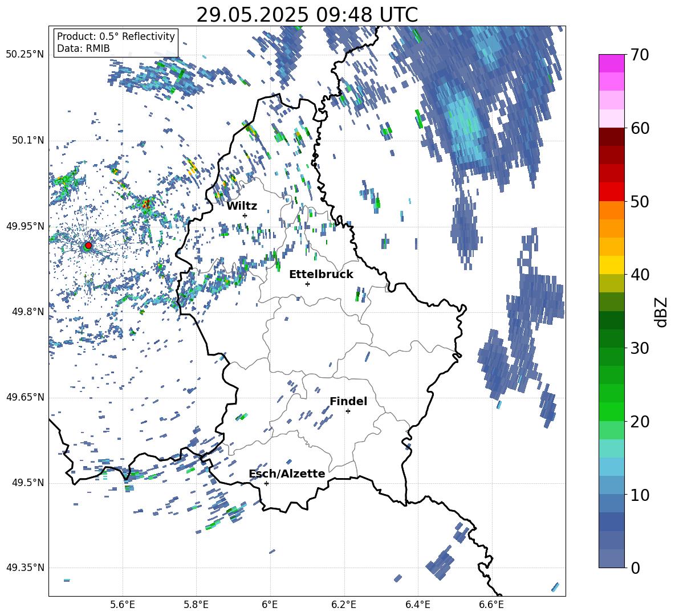Click the Wiltz city label
The width and height of the screenshot is (675, 616).
click(x=242, y=206)
